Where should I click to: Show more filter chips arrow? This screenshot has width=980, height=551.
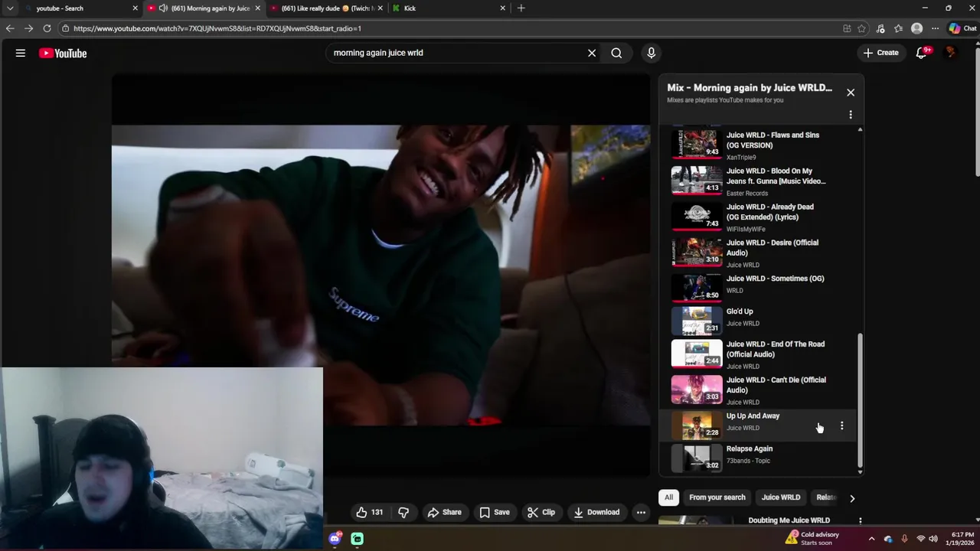(852, 498)
